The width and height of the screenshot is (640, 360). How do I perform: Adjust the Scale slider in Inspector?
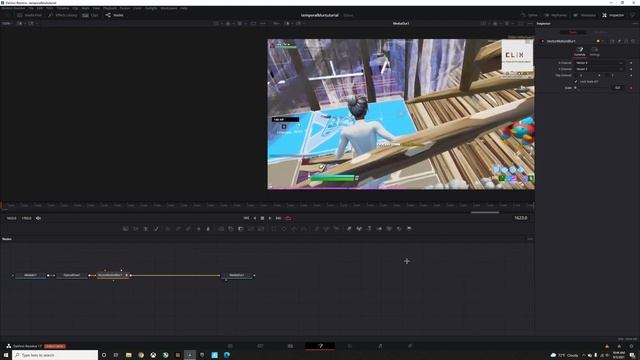[x=592, y=87]
